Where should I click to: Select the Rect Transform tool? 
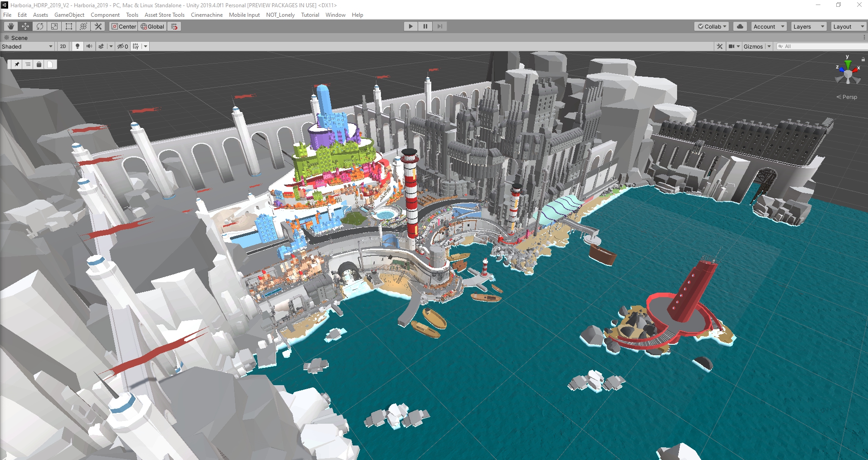click(68, 26)
